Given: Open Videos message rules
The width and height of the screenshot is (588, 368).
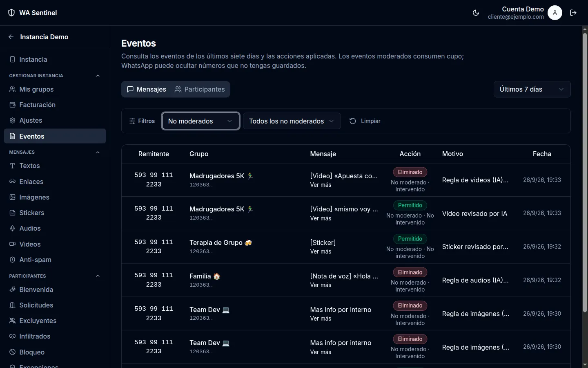Looking at the screenshot, I should coord(55,244).
